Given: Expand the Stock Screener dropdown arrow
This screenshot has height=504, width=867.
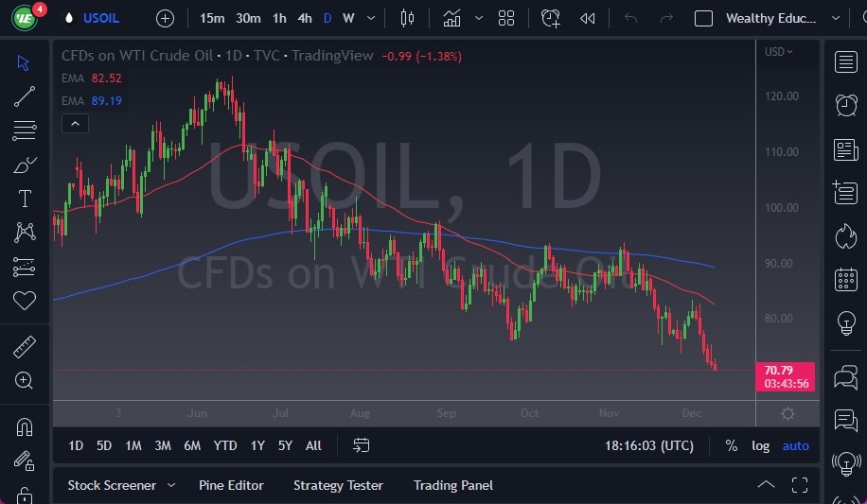Looking at the screenshot, I should click(x=171, y=485).
